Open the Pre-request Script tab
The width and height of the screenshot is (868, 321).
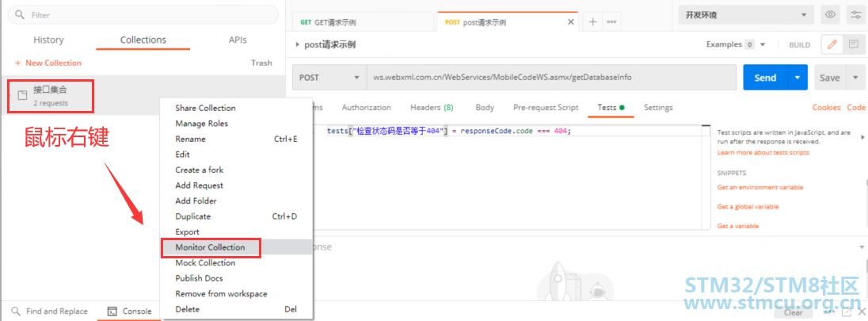[x=546, y=108]
